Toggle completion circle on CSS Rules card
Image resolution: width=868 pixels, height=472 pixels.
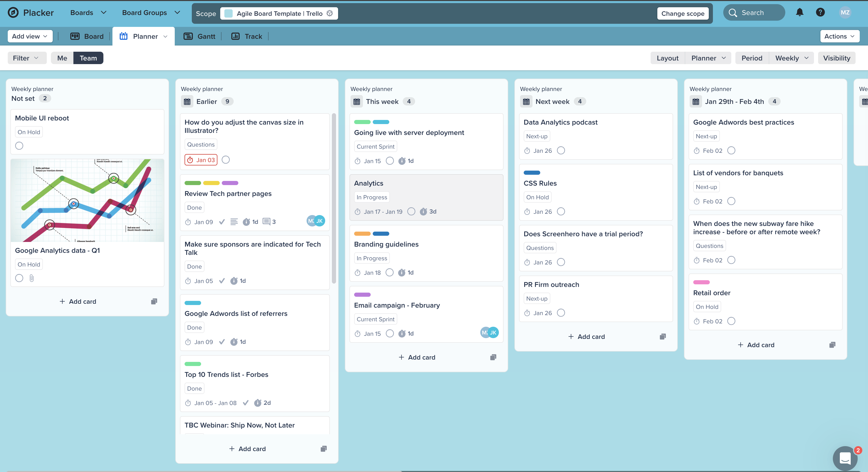(x=561, y=212)
